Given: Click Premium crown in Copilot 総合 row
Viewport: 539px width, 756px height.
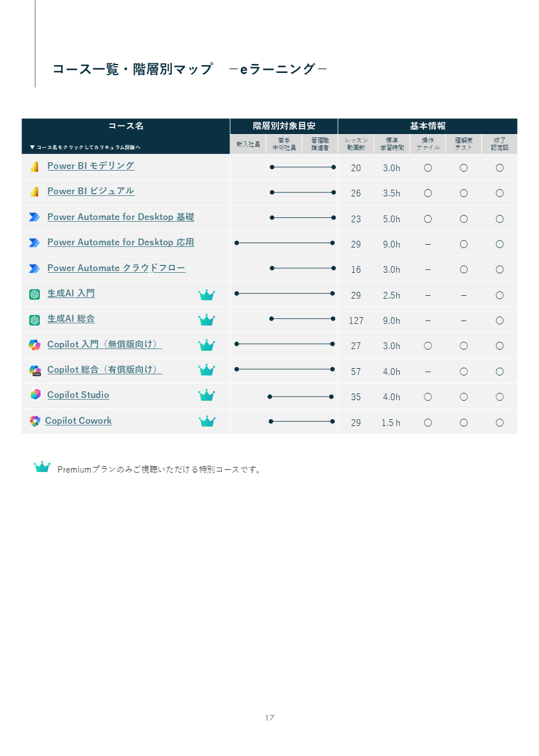Looking at the screenshot, I should (x=207, y=370).
